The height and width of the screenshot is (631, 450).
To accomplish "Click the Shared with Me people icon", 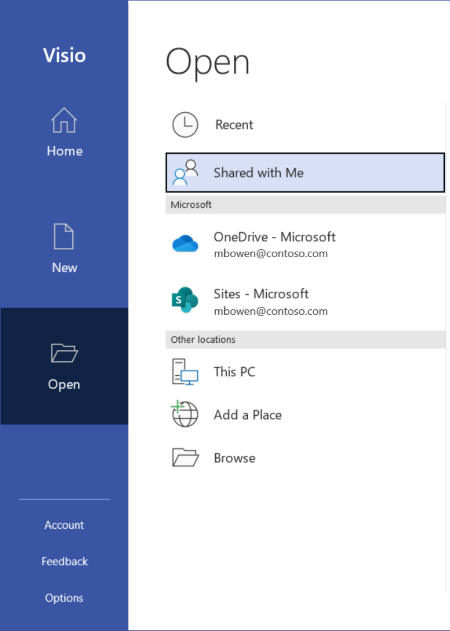I will point(185,173).
